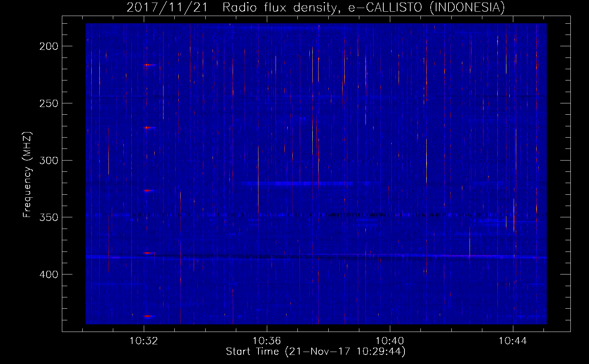Click the 350 frequency tick label
Viewport: 589px width, 364px height.
point(49,217)
